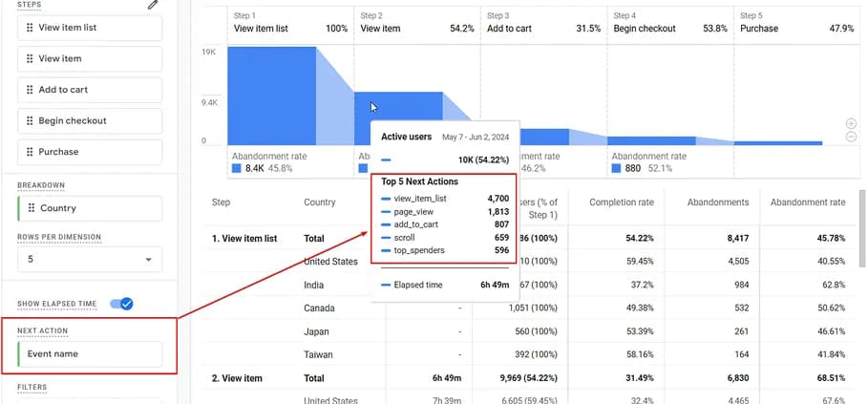This screenshot has height=404, width=868.
Task: Click the Elapsed time entry in the tooltip
Action: click(x=418, y=285)
